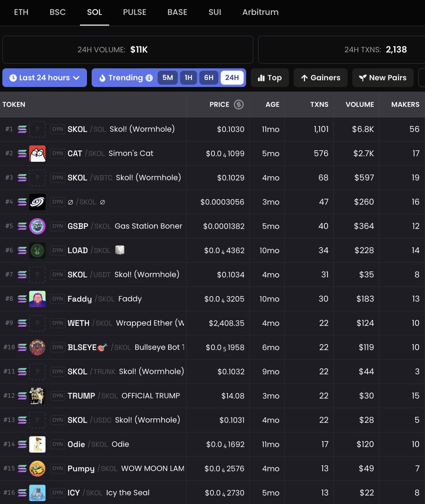Switch to the SUI chain tab
425x504 pixels.
tap(215, 12)
